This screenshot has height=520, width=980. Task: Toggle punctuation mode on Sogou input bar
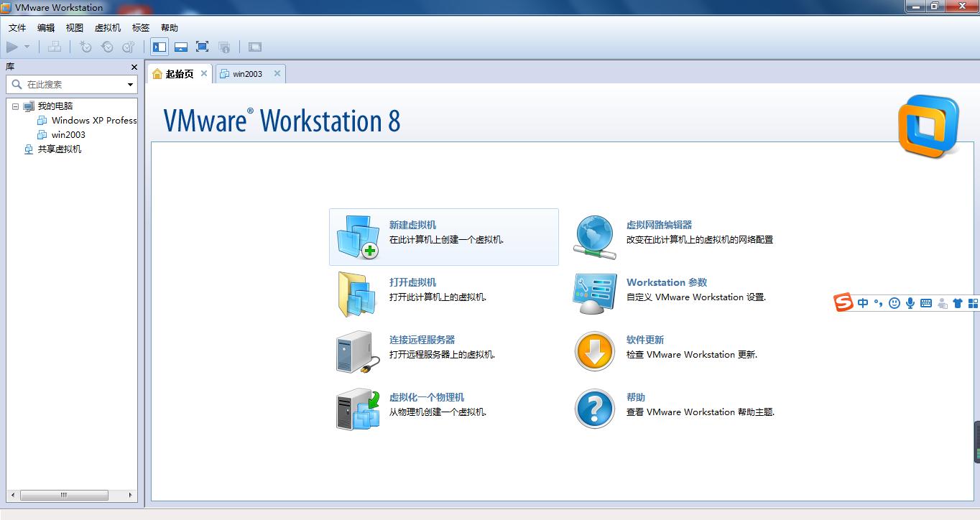[878, 302]
